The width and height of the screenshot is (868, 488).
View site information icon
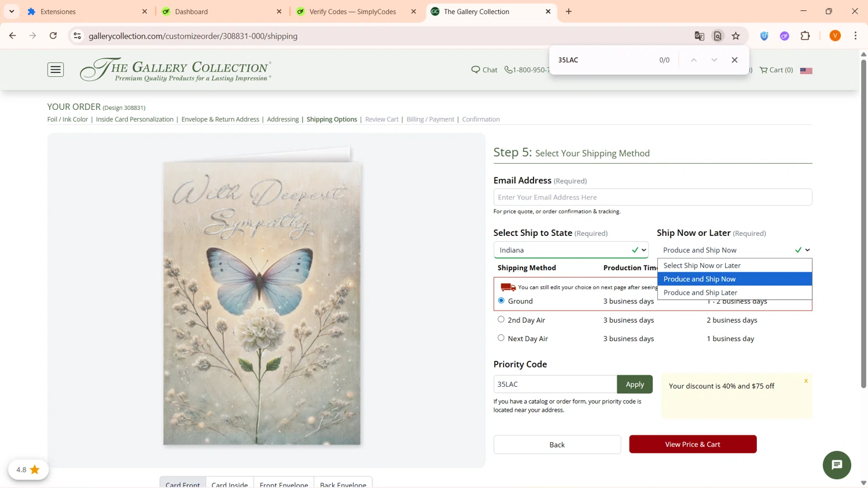77,36
